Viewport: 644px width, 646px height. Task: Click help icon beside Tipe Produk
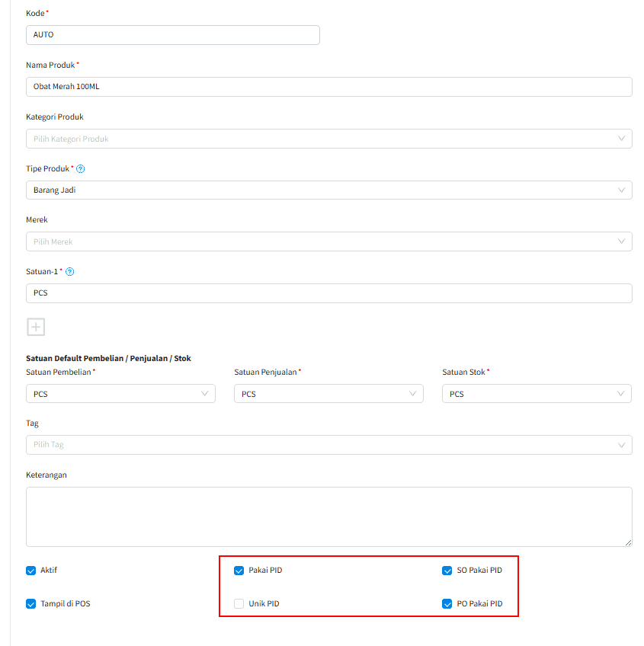coord(81,169)
